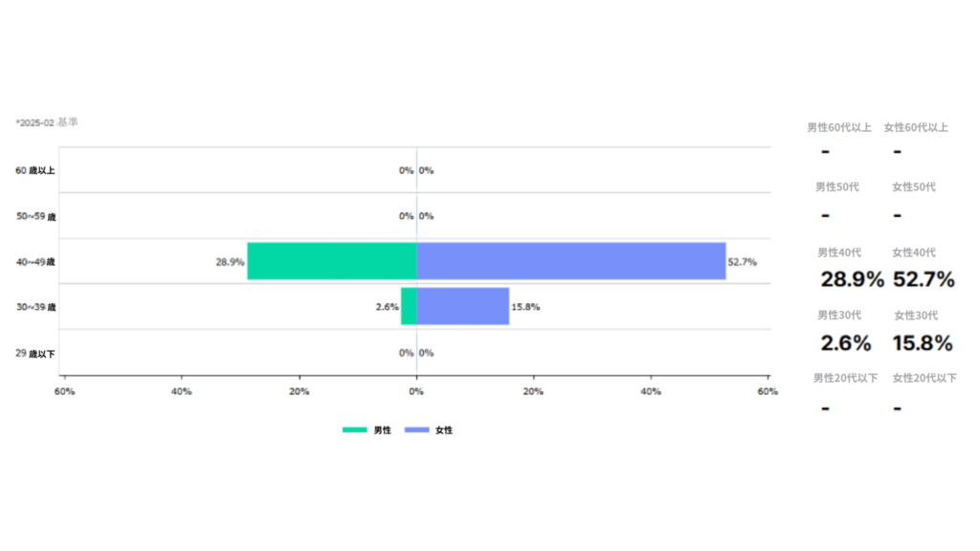Image resolution: width=980 pixels, height=551 pixels.
Task: Click the 女性20代以下 stat label
Action: pyautogui.click(x=924, y=378)
